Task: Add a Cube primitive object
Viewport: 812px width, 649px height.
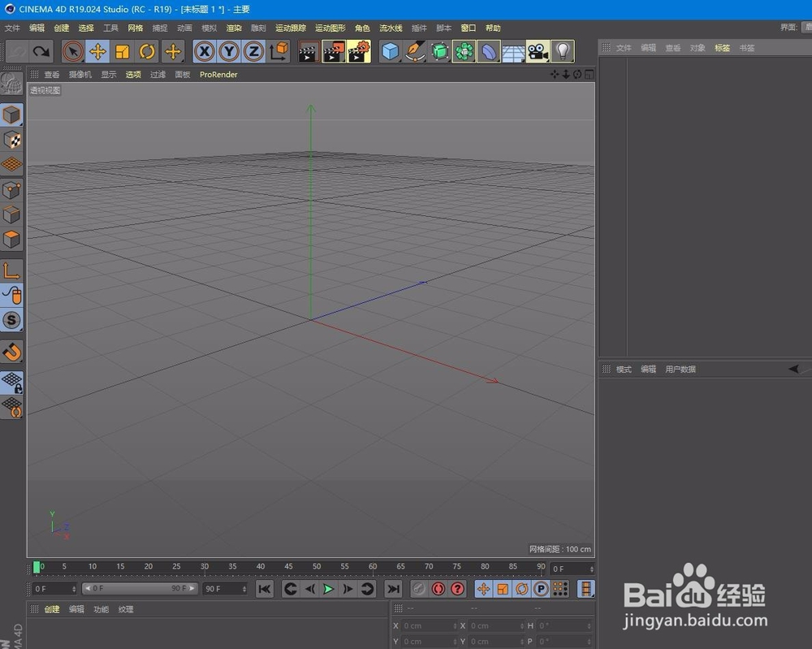Action: click(x=391, y=51)
